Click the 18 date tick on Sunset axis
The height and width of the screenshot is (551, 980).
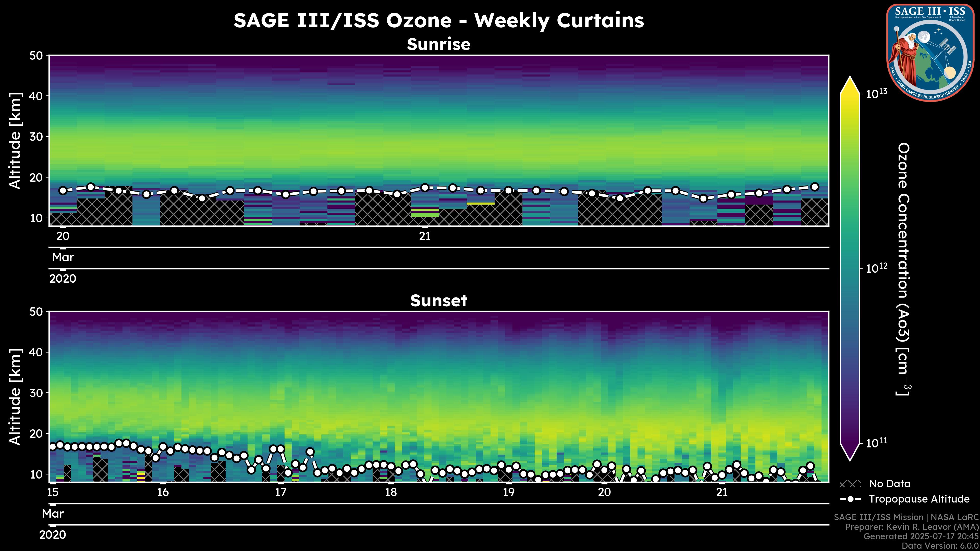[x=391, y=492]
